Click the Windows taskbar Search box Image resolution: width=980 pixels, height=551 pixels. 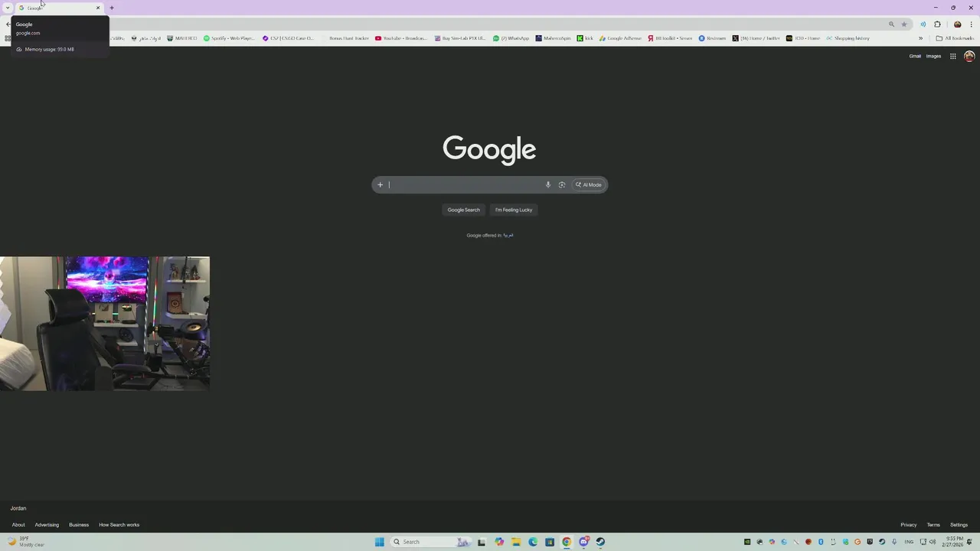[x=431, y=542]
